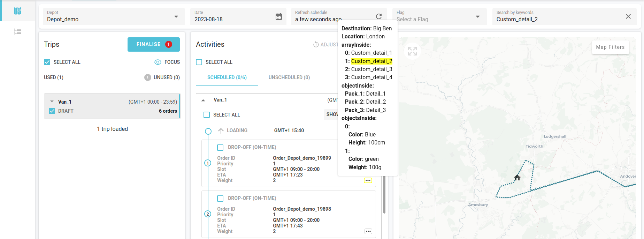Open the Depot dropdown
The height and width of the screenshot is (239, 644).
tap(176, 17)
